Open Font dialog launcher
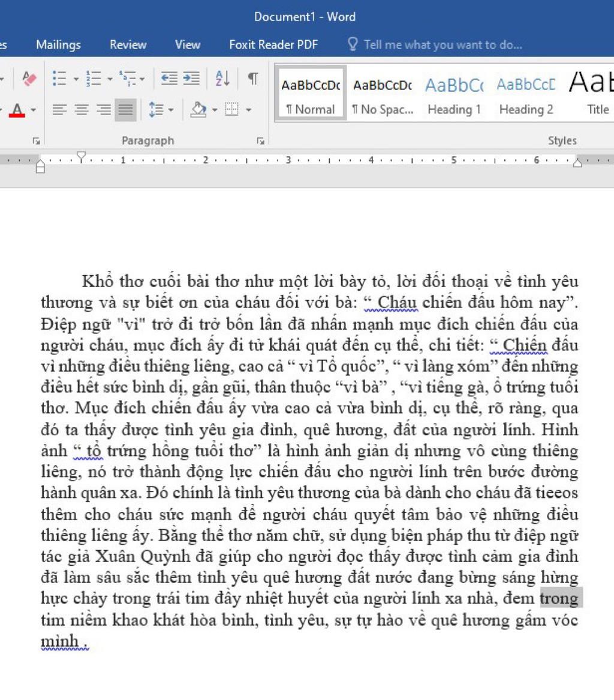Viewport: 614px width, 700px height. [36, 141]
